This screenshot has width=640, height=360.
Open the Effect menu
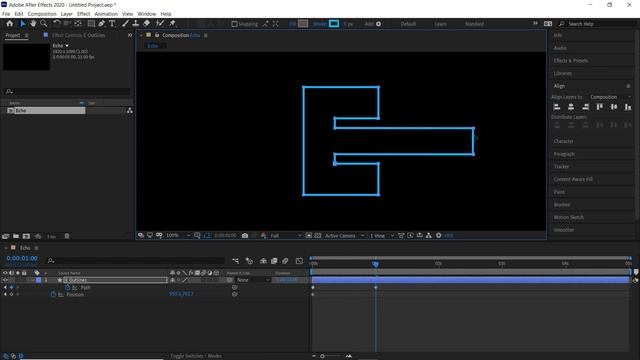(84, 14)
